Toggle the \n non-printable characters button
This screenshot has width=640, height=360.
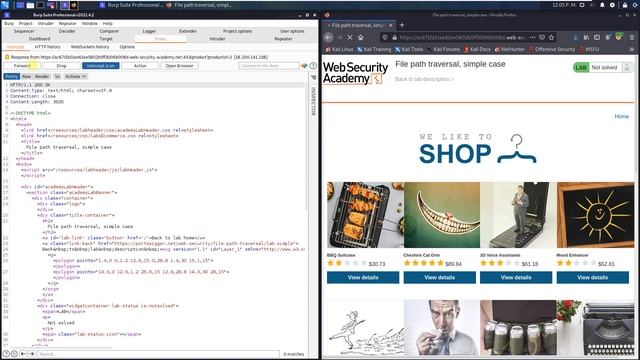coord(57,76)
